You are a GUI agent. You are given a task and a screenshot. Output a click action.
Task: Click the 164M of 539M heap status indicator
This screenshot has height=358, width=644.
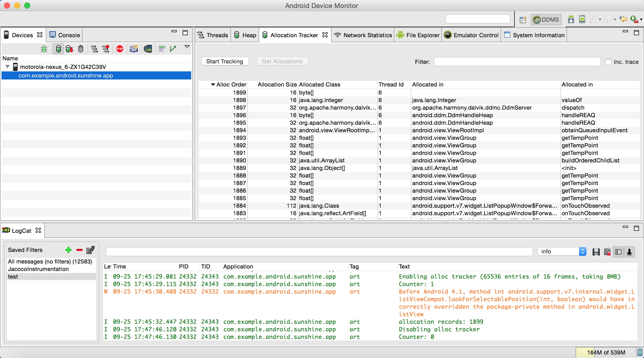tap(606, 352)
